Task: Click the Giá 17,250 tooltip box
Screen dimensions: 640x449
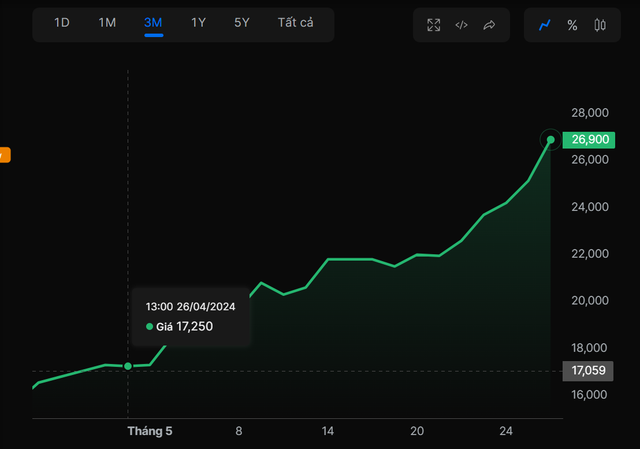Action: (x=191, y=316)
